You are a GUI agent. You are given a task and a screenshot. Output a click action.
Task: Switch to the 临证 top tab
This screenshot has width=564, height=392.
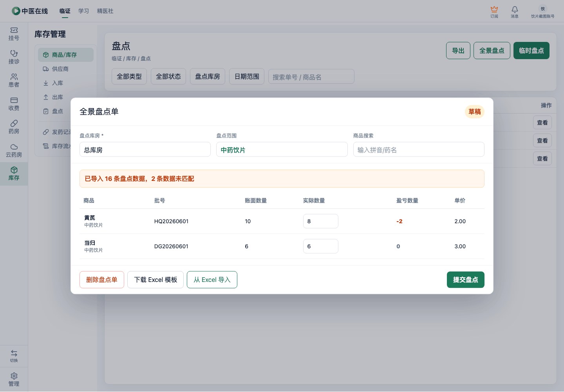[65, 11]
